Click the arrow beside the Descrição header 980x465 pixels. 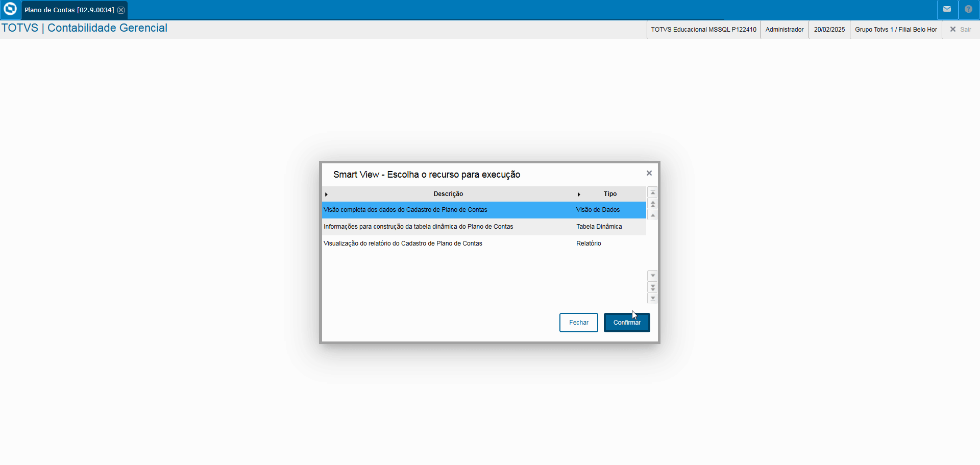[326, 194]
